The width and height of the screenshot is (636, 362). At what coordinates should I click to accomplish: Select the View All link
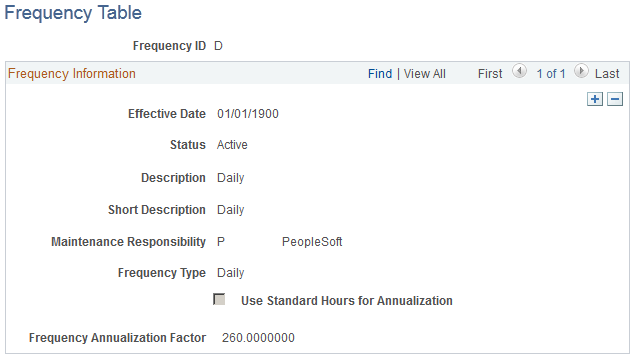pyautogui.click(x=425, y=74)
